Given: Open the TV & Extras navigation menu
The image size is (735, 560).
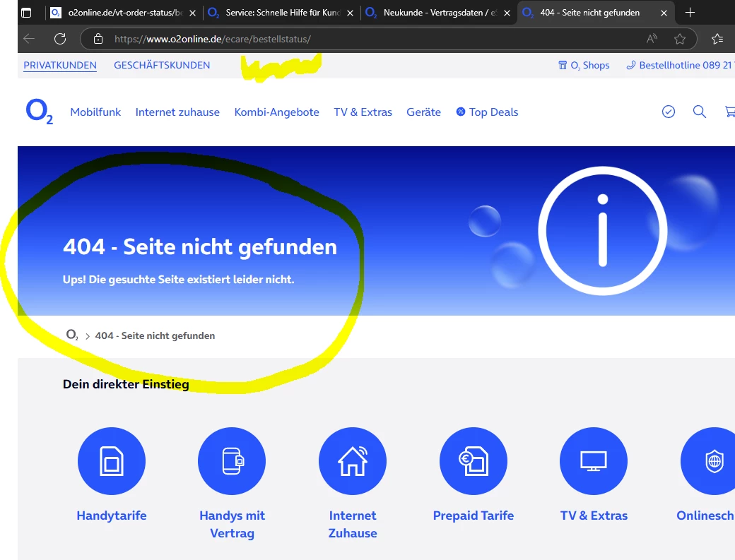Looking at the screenshot, I should (x=363, y=112).
